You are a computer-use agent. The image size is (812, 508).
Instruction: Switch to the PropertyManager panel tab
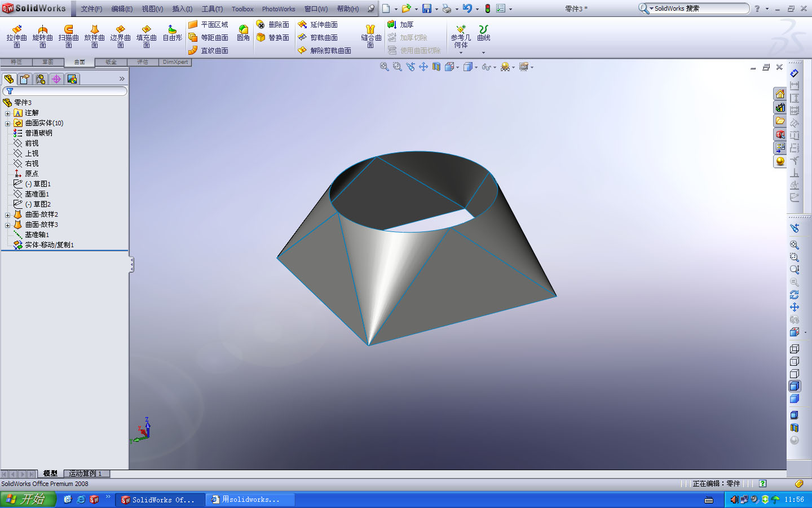coord(25,79)
